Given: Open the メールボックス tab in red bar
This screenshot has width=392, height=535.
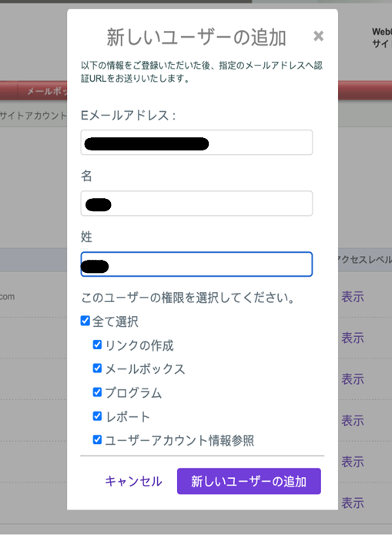Looking at the screenshot, I should click(x=47, y=91).
